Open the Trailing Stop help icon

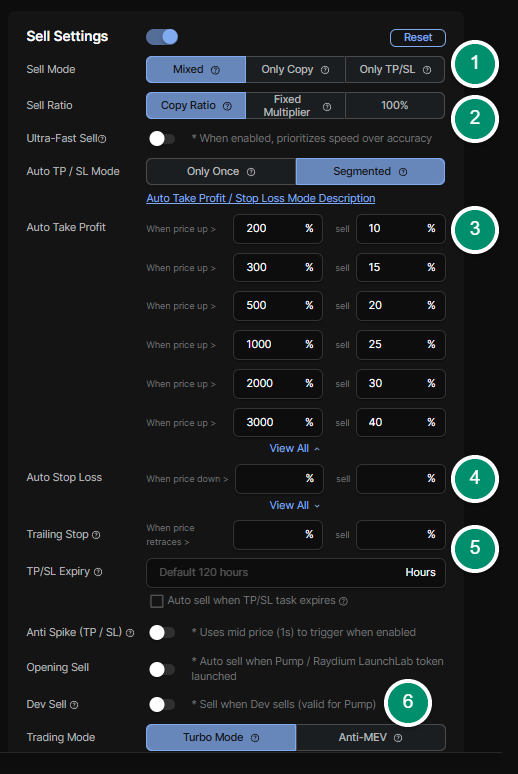pos(96,535)
